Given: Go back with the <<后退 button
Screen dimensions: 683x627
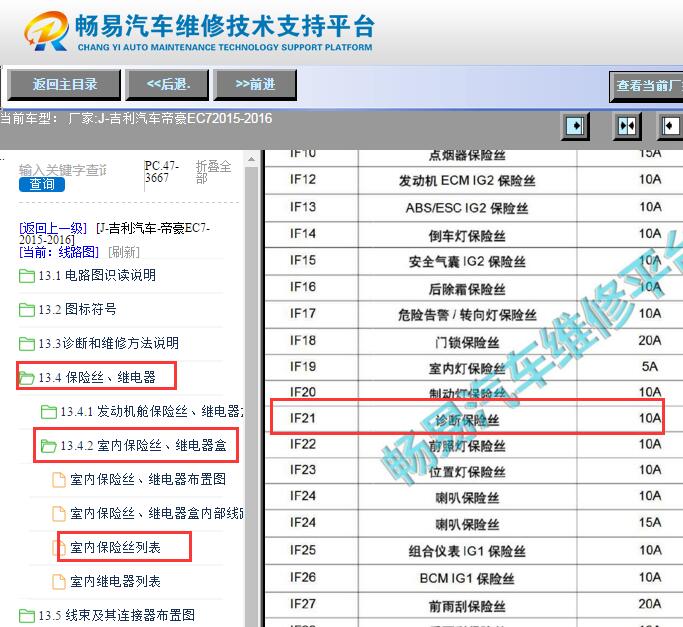Looking at the screenshot, I should 168,85.
